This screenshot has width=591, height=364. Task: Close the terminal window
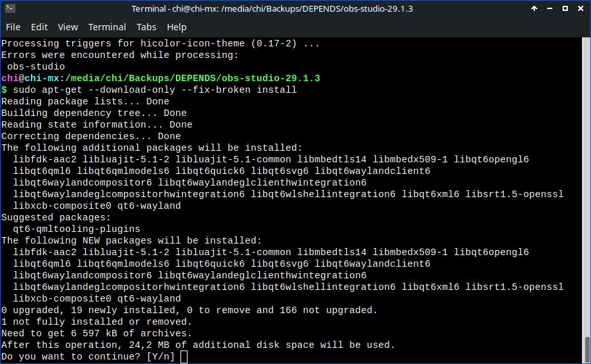pos(581,8)
